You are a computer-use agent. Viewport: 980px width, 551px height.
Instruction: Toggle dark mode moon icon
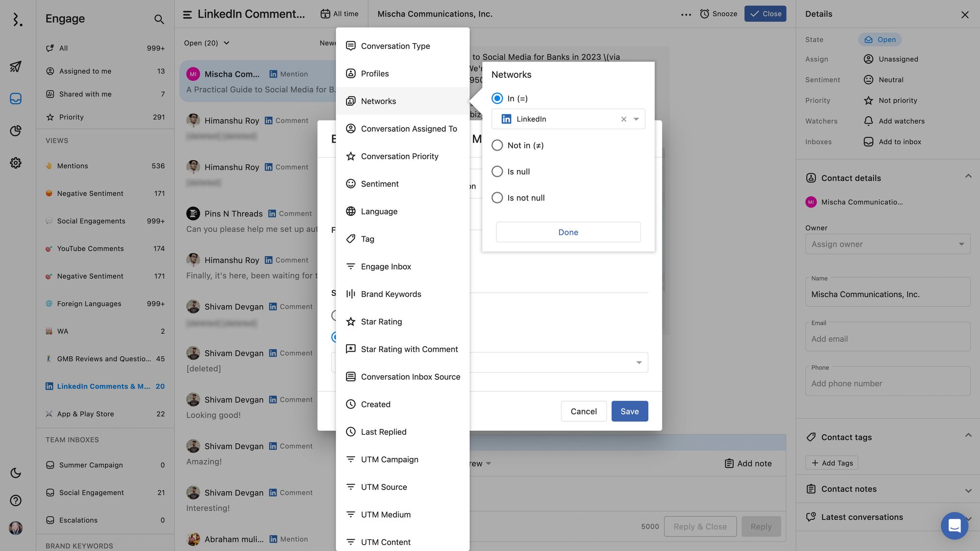[16, 473]
